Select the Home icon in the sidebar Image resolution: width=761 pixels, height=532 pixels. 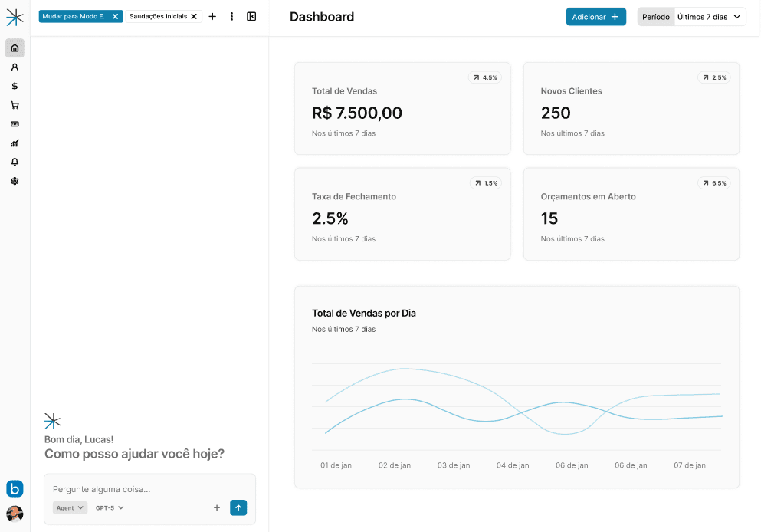point(15,48)
